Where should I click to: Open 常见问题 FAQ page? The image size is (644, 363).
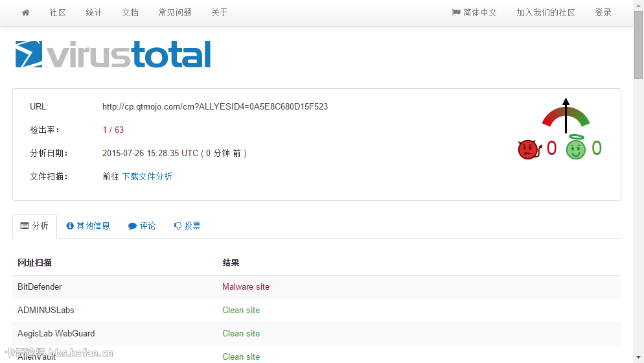click(x=175, y=13)
